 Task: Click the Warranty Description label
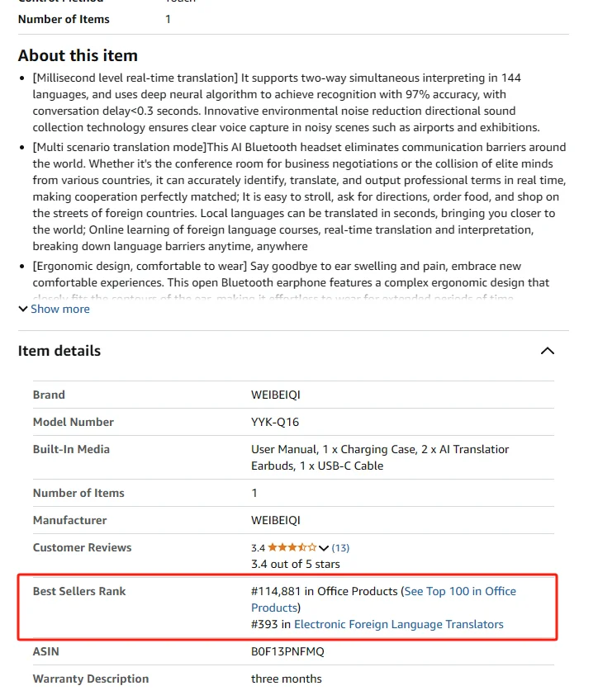point(91,679)
